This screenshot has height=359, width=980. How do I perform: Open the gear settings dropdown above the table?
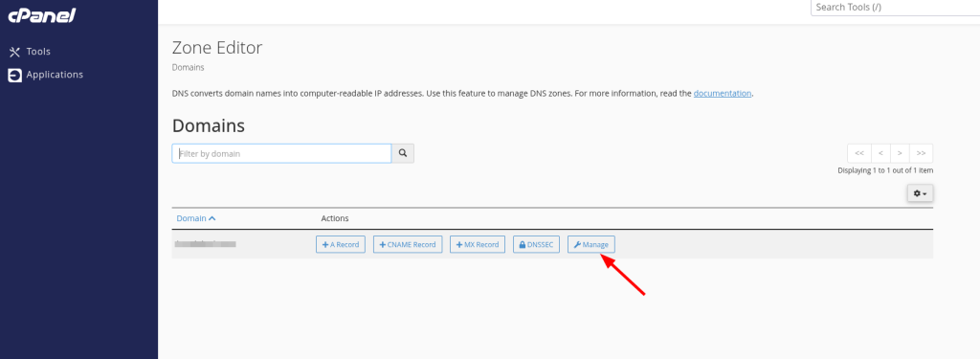click(920, 193)
